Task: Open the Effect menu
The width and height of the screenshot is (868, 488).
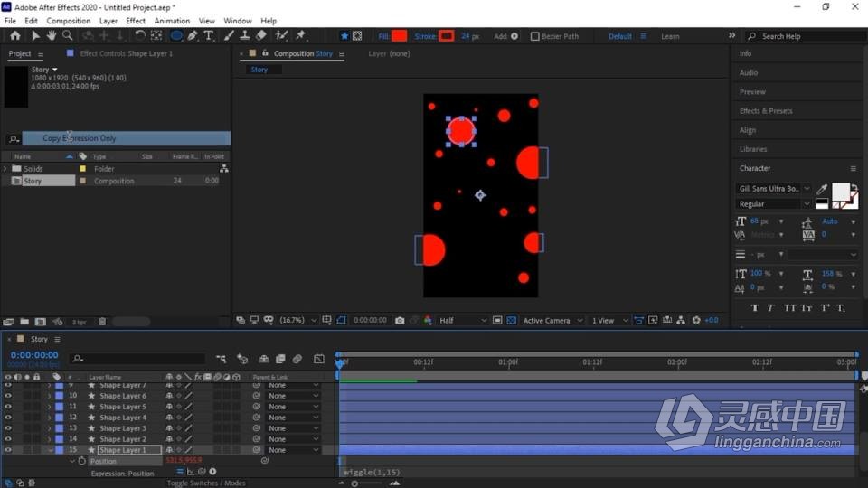Action: click(136, 21)
